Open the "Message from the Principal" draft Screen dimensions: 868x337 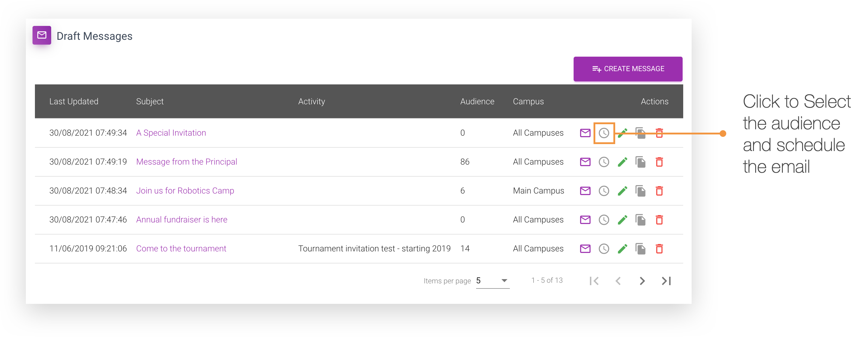click(x=187, y=162)
